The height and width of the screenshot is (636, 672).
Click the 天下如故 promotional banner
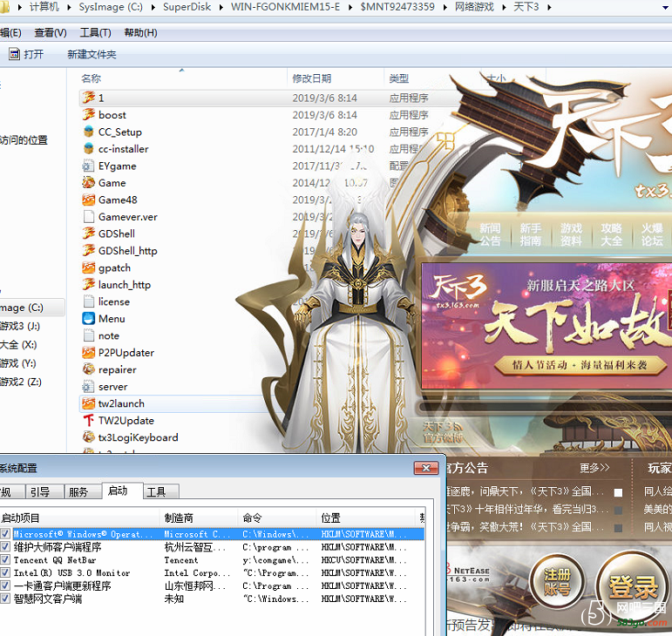point(546,327)
